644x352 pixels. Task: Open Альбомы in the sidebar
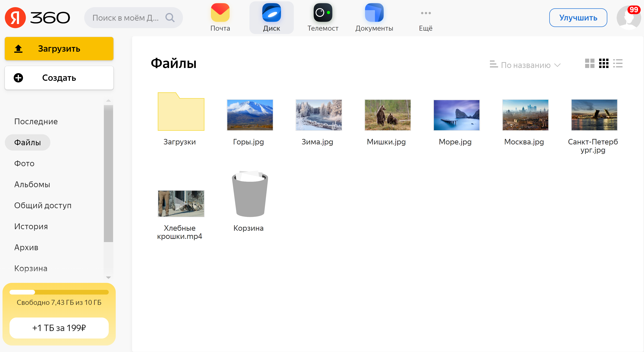(32, 184)
